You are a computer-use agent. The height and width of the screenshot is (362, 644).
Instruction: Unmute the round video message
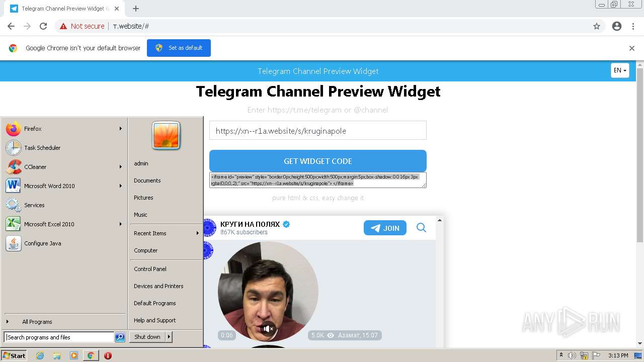point(268,329)
